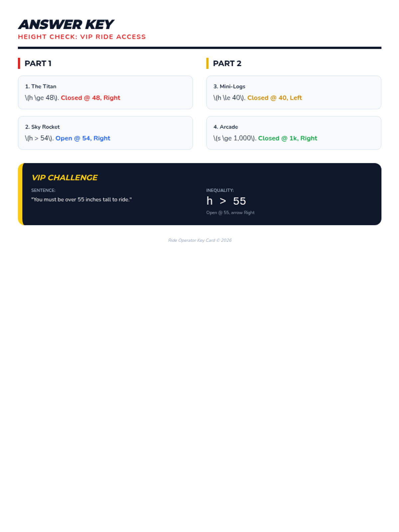The height and width of the screenshot is (532, 399).
Task: Click the red bar beside PART 1
Action: tap(19, 64)
